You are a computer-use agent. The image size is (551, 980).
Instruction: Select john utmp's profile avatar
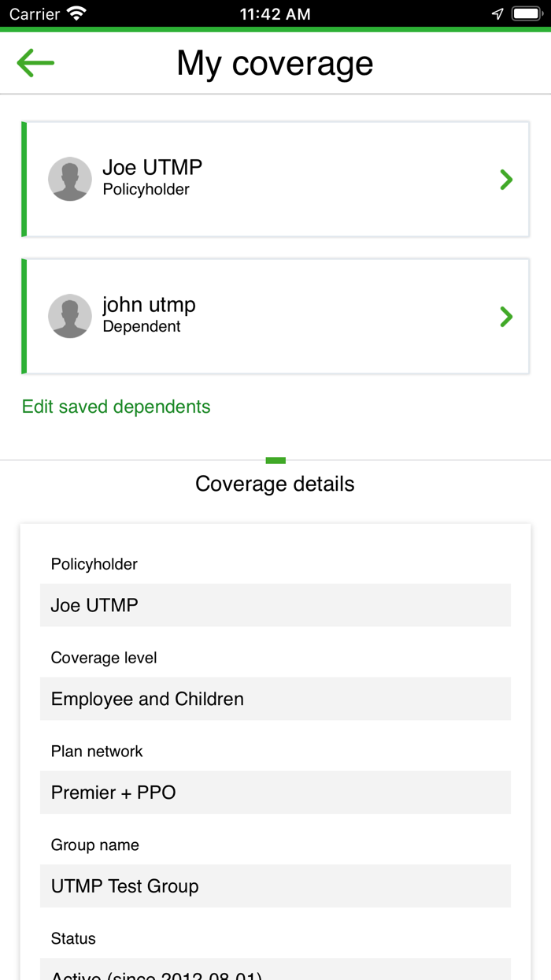click(70, 316)
